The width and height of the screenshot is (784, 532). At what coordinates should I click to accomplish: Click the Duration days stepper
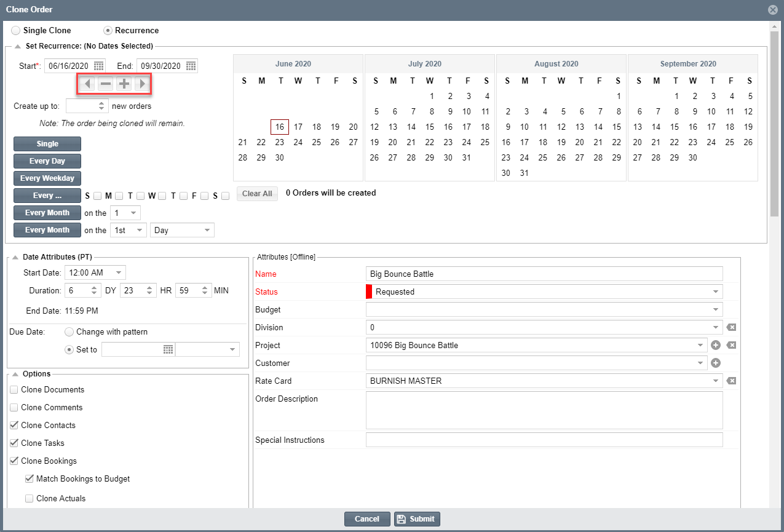pyautogui.click(x=94, y=290)
